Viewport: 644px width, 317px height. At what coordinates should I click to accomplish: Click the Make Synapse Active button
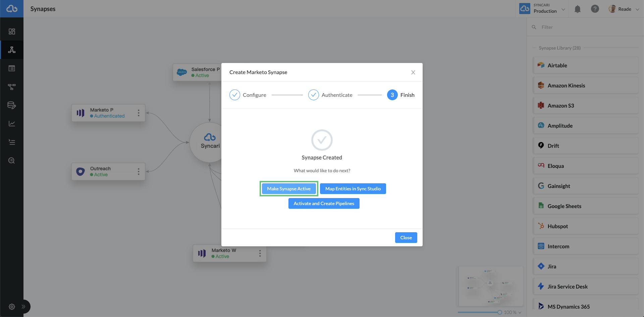(289, 189)
